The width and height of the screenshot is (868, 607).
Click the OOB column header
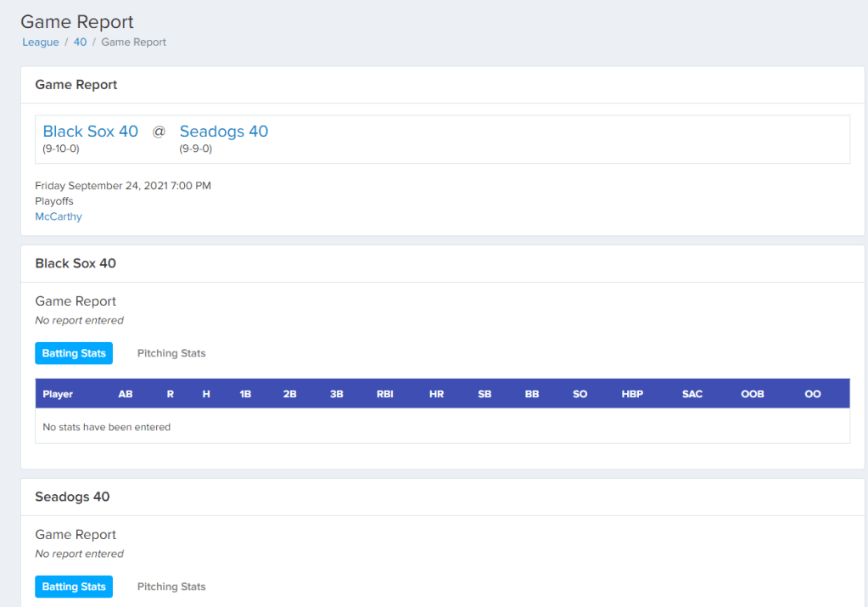click(x=753, y=394)
